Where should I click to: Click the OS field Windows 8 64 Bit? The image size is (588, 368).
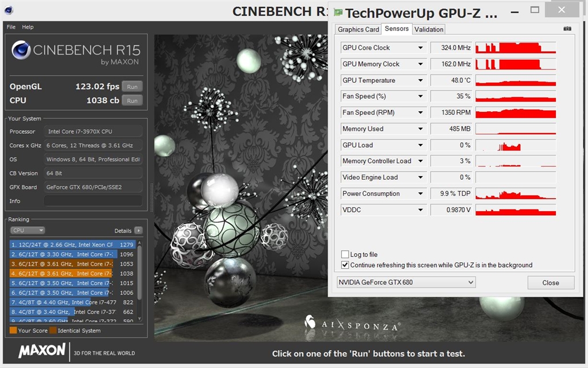point(93,159)
